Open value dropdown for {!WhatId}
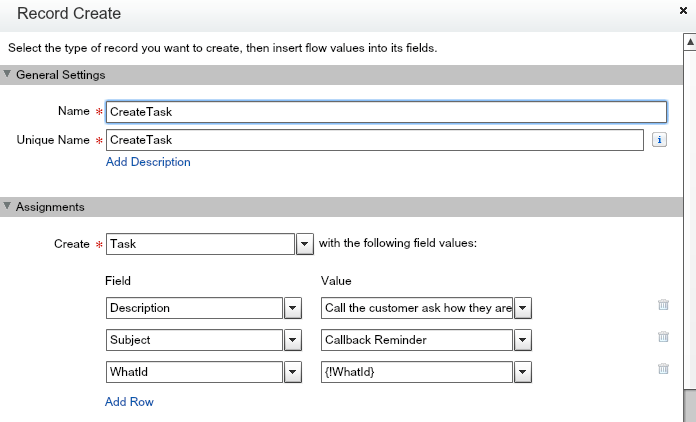 coord(521,372)
